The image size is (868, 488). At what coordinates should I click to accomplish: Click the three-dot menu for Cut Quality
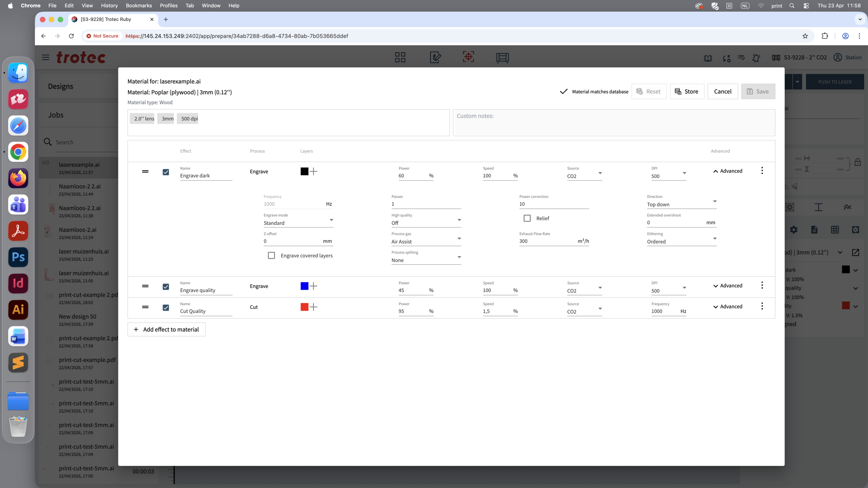click(762, 306)
